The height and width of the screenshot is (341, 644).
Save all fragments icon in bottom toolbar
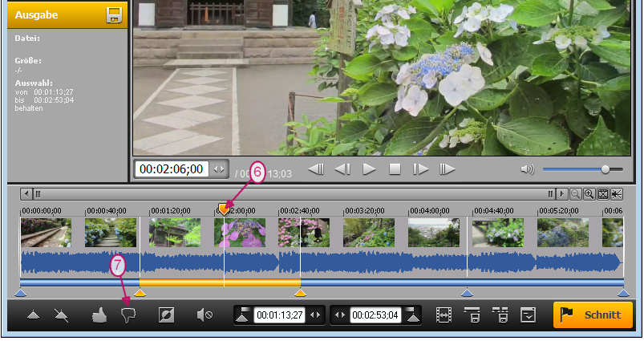tap(500, 315)
